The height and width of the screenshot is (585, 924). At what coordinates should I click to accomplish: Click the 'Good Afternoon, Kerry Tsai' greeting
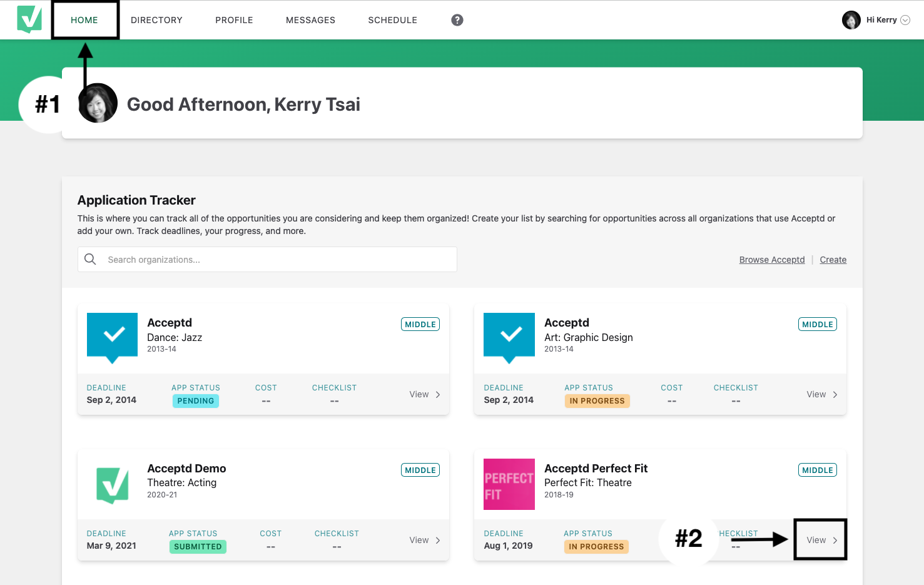click(243, 104)
